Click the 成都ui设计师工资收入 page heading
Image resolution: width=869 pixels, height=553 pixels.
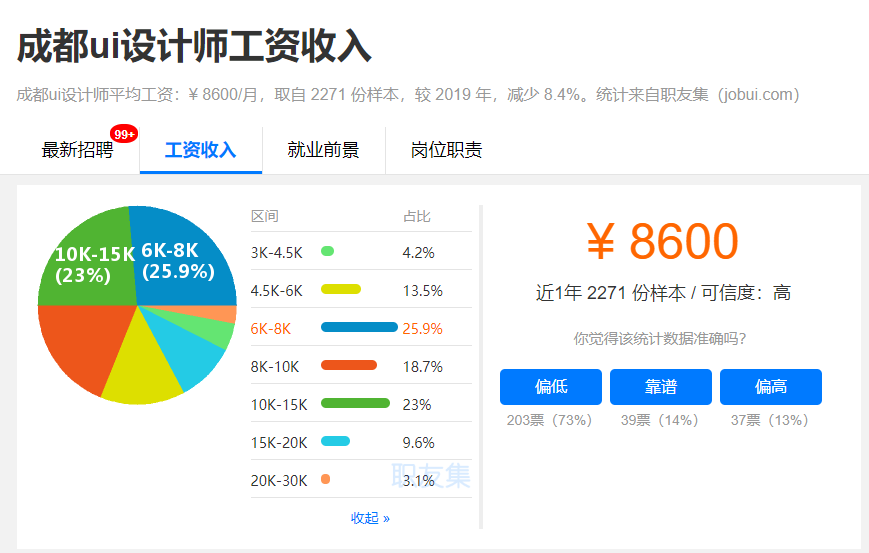(194, 47)
